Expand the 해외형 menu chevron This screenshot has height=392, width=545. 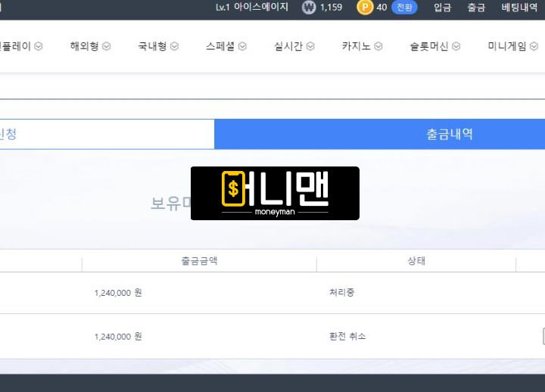point(107,46)
